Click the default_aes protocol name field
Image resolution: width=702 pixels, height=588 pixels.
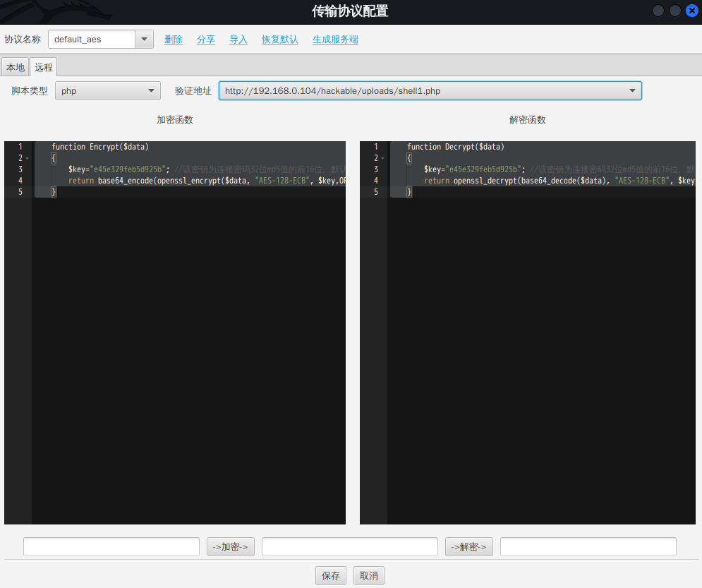92,40
